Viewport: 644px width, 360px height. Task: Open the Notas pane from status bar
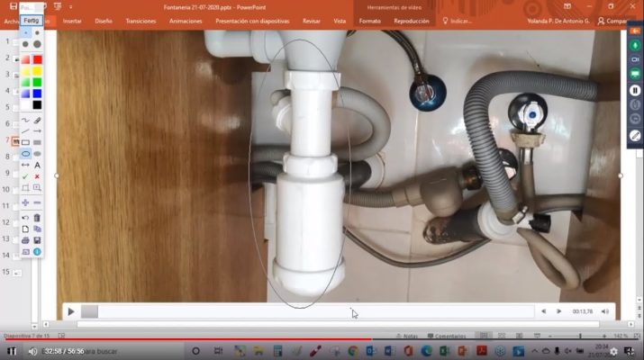[408, 336]
